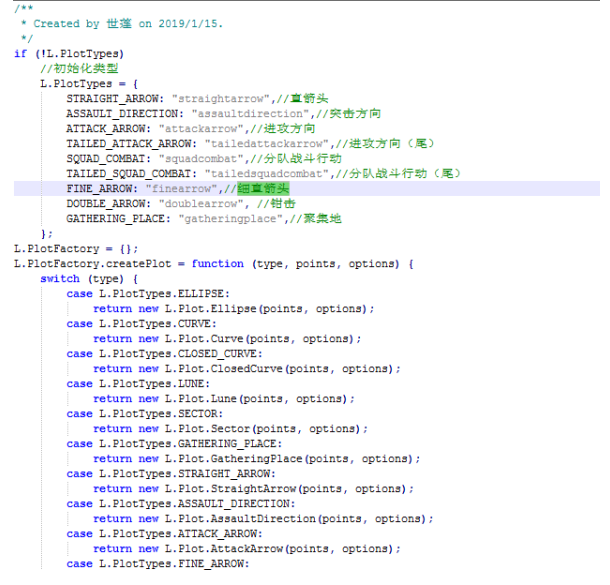610x585 pixels.
Task: Click the highlighted green comment 细直箭头
Action: coord(263,189)
